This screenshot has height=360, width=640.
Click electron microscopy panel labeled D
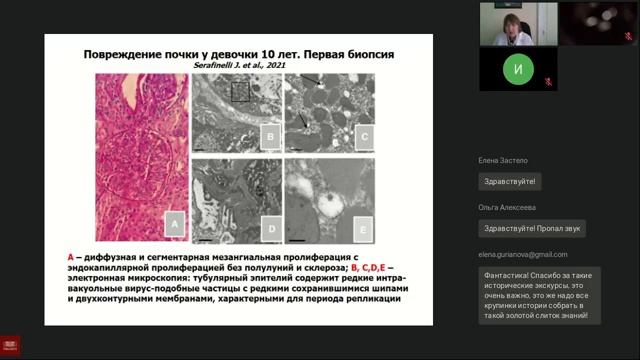(x=237, y=201)
